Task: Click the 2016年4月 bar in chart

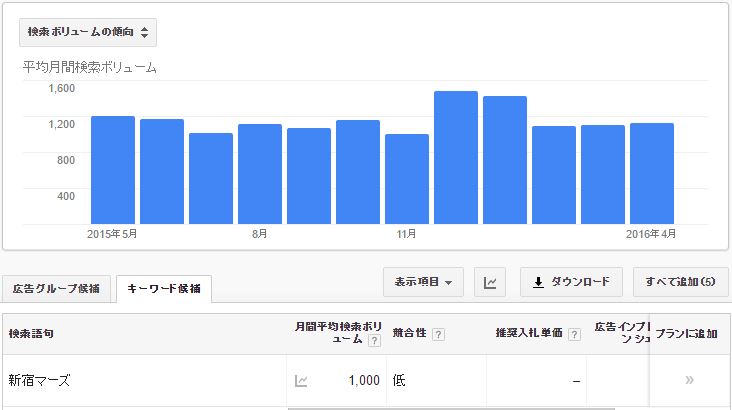Action: 652,173
